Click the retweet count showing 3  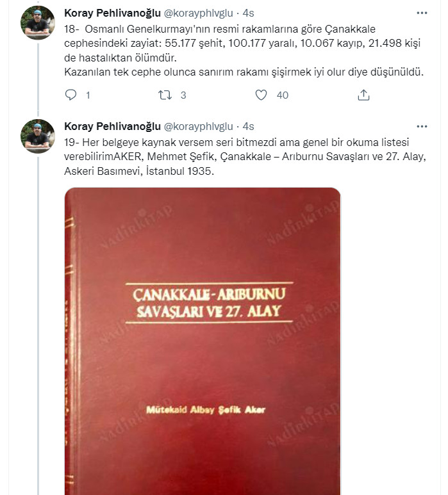tap(183, 95)
